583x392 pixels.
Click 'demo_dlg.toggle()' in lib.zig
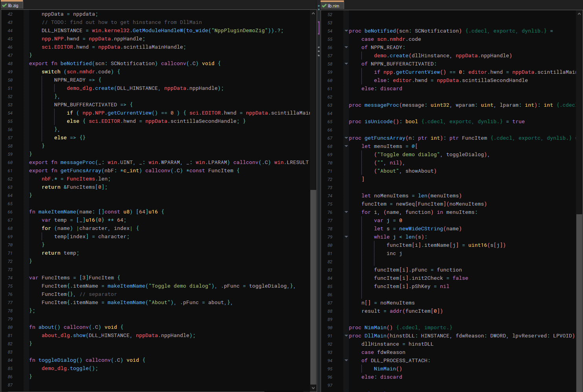pos(68,368)
